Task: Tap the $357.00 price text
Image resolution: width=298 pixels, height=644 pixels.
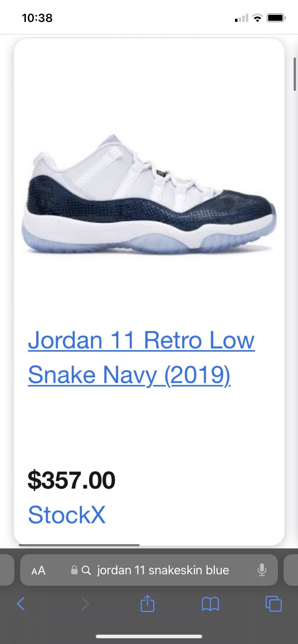Action: (x=72, y=480)
